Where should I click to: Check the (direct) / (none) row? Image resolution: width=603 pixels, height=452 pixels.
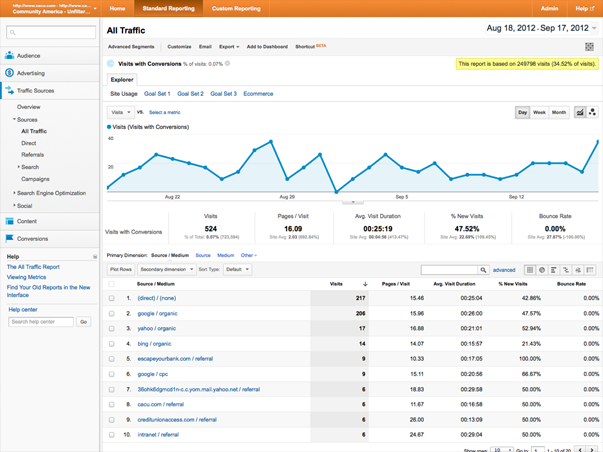[x=112, y=298]
